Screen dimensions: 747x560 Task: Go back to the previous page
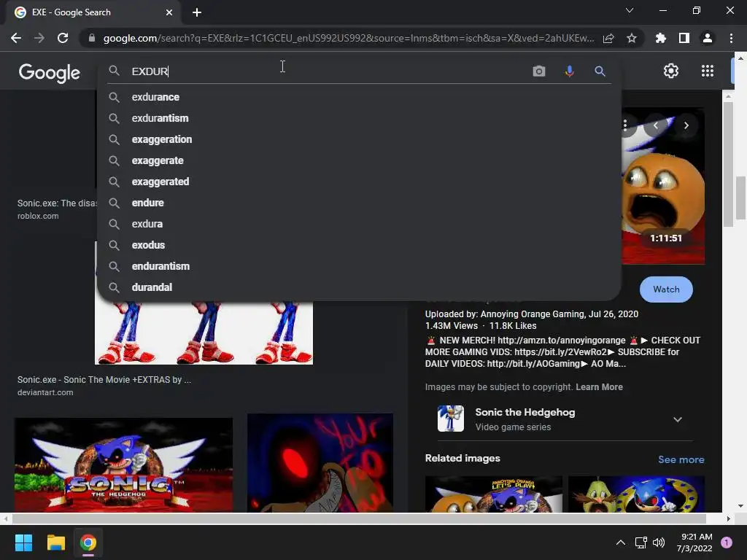(16, 38)
